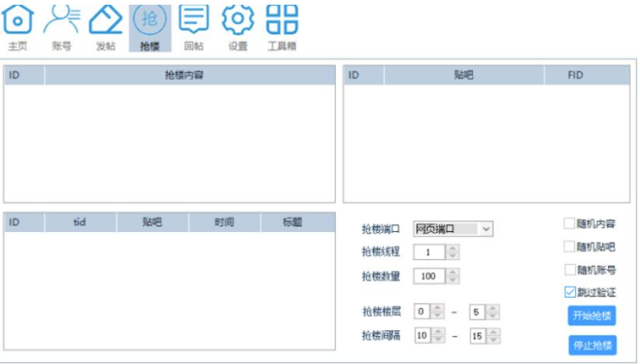Expand the 抢楼端口 dropdown
Screen dimensions: 640x364
[486, 229]
